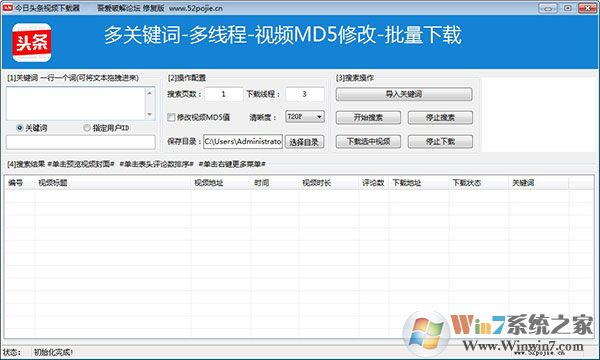The image size is (600, 360).
Task: Maximize the downloader window
Action: click(x=567, y=8)
